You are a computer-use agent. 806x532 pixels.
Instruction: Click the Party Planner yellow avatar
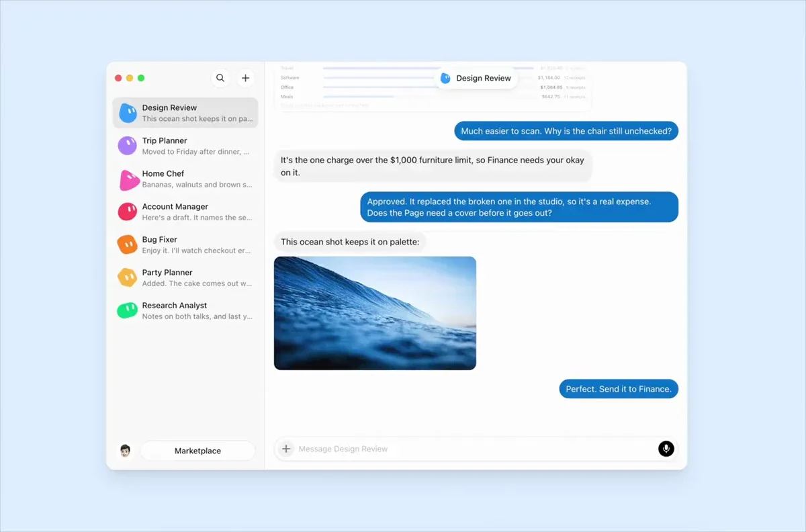pos(128,277)
